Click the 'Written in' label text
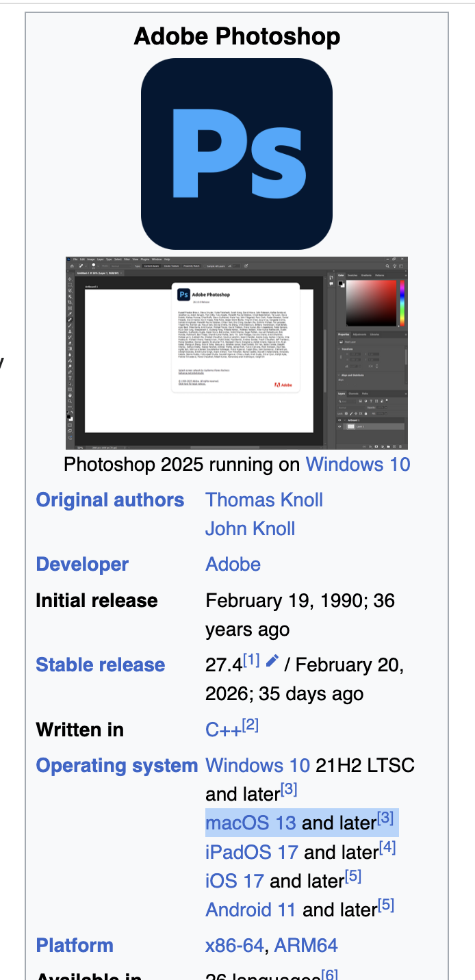The height and width of the screenshot is (980, 475). tap(80, 730)
